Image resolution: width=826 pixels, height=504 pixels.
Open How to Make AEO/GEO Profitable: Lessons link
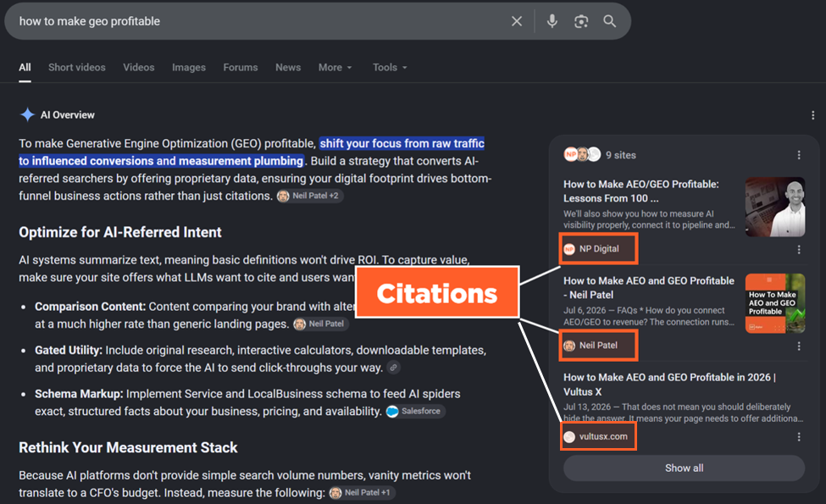641,191
